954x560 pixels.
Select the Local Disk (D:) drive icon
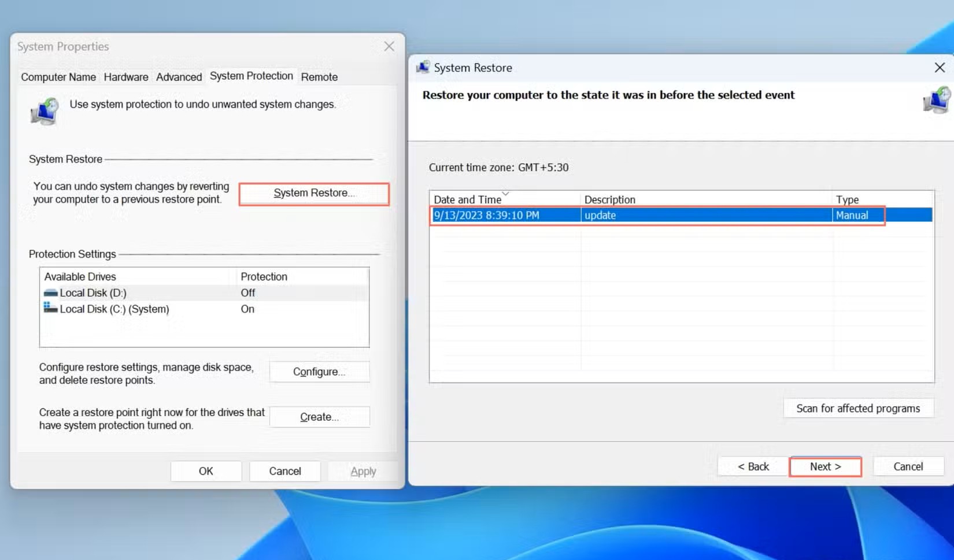50,292
